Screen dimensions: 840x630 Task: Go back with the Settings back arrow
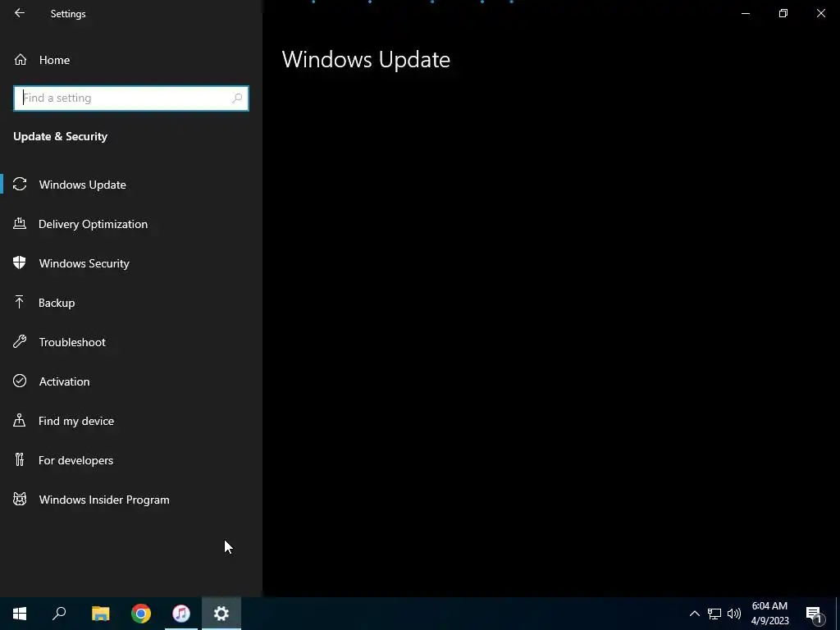(20, 13)
